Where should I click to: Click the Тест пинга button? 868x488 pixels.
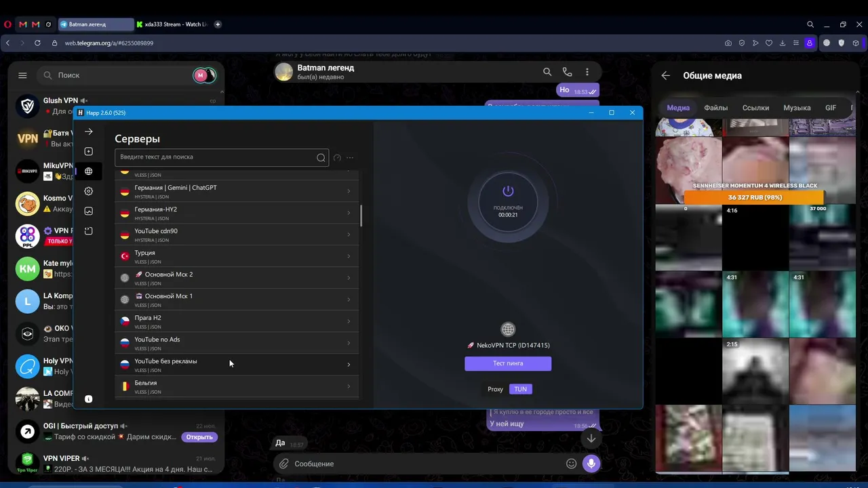coord(508,363)
